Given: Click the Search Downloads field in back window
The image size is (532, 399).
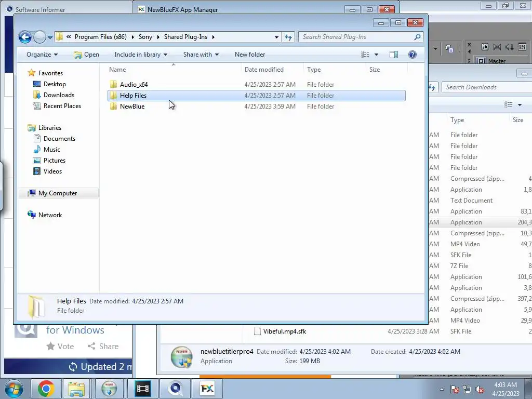Looking at the screenshot, I should [x=487, y=87].
